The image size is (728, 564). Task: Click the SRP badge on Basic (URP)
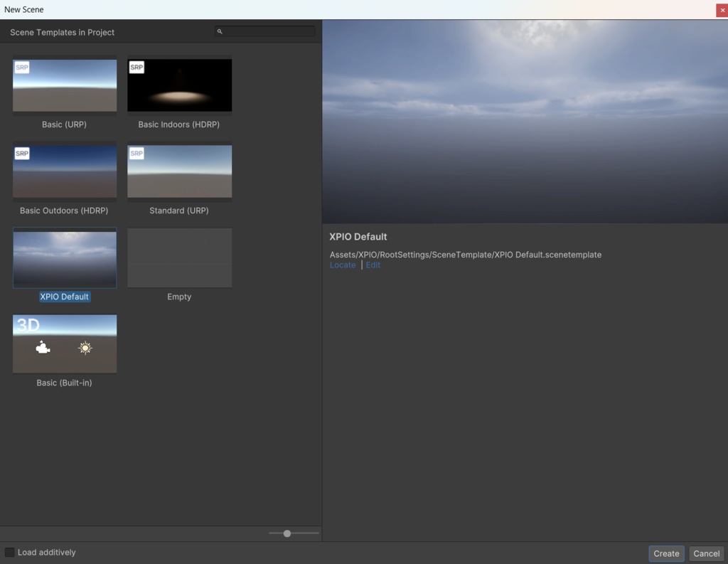click(22, 68)
